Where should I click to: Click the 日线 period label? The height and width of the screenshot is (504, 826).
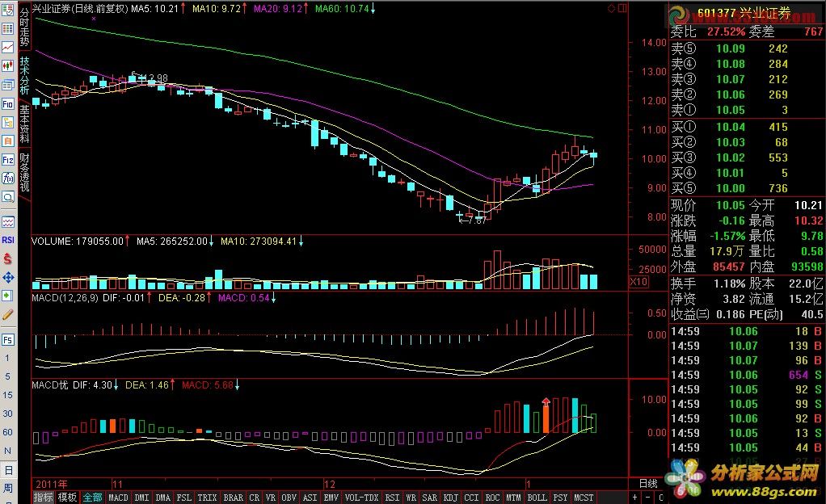[648, 484]
